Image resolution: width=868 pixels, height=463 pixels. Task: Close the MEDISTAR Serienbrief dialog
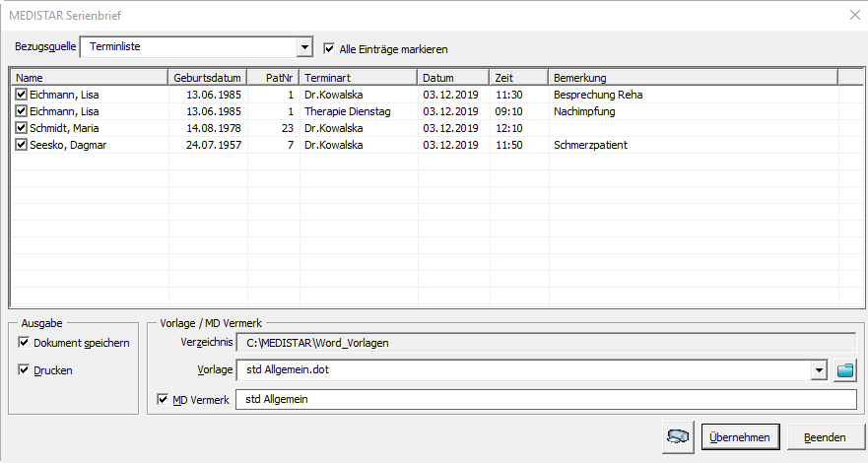click(852, 15)
